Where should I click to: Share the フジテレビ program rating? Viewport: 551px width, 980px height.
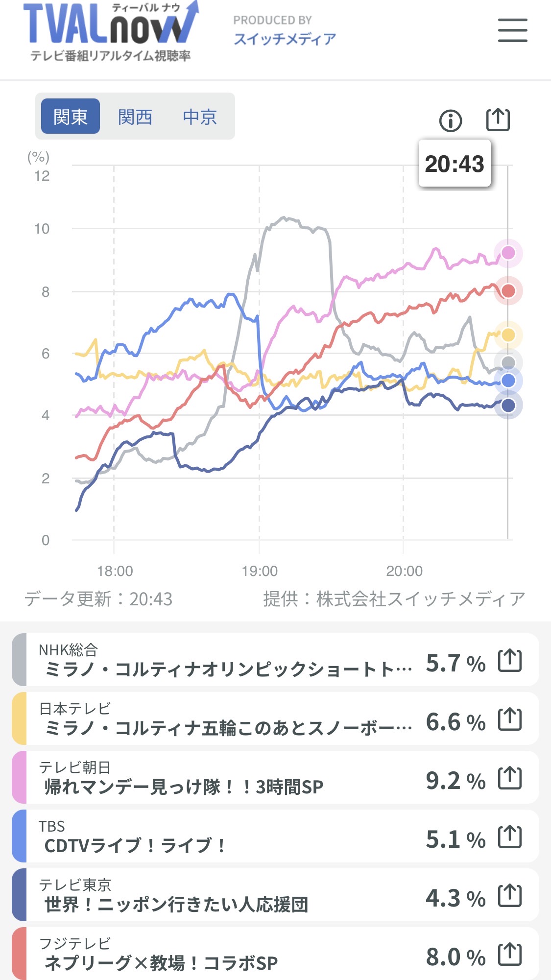509,955
